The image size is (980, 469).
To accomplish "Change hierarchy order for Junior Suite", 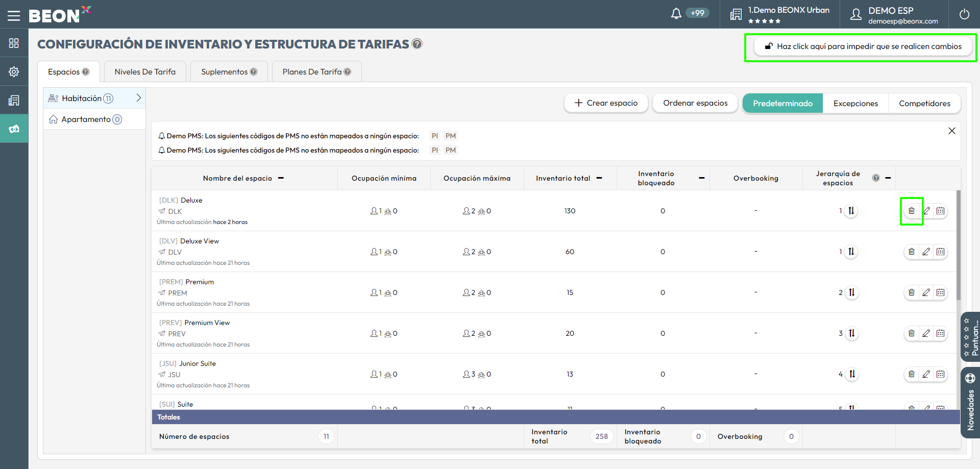I will click(851, 374).
